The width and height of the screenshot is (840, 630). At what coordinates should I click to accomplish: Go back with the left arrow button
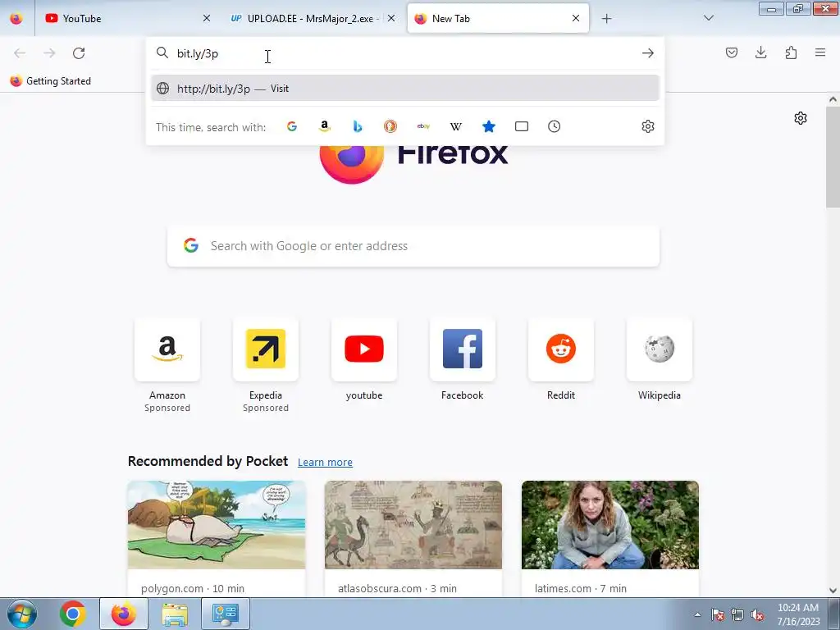point(20,53)
